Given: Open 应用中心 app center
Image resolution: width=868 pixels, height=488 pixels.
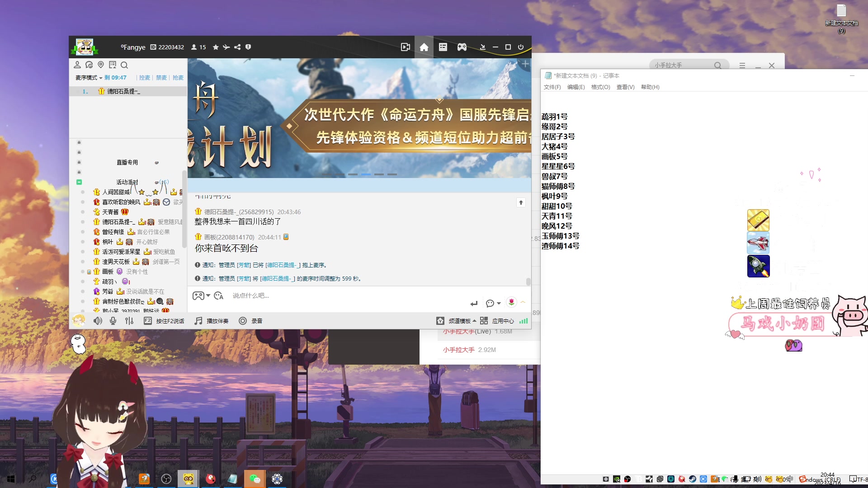Looking at the screenshot, I should [x=497, y=321].
